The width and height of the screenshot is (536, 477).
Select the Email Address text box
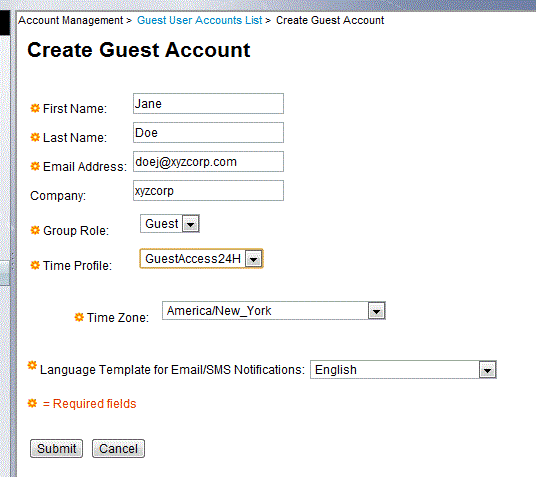[x=208, y=161]
